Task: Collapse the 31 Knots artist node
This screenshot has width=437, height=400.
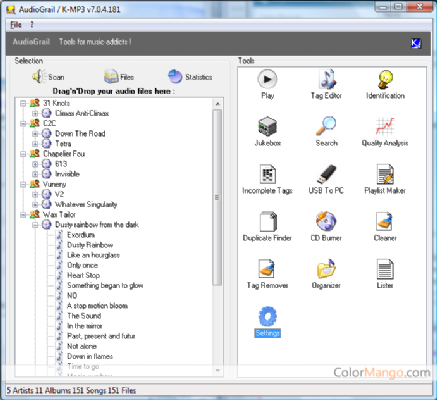Action: point(23,103)
